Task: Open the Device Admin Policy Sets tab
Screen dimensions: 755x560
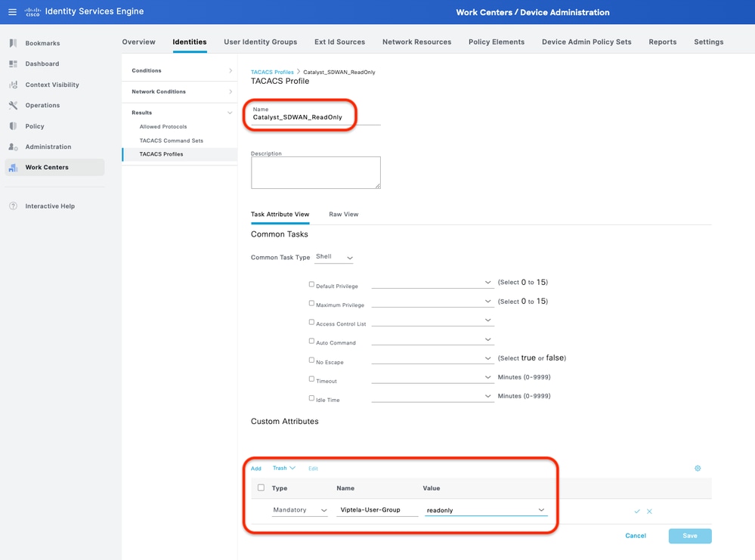Action: [x=586, y=42]
